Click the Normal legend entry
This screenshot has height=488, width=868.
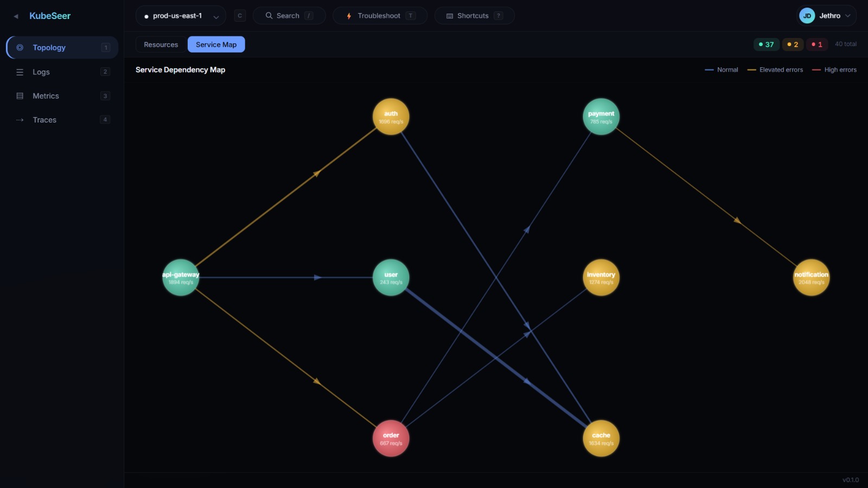tap(721, 70)
